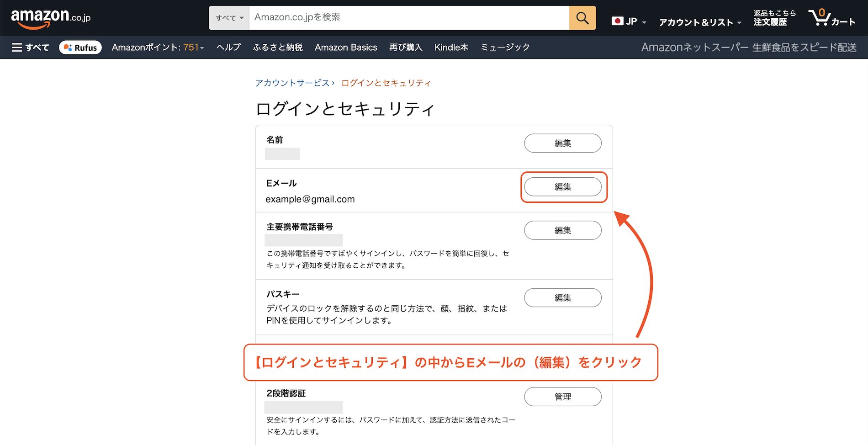This screenshot has height=445, width=868.
Task: Go to アカウントサービス breadcrumb link
Action: pyautogui.click(x=292, y=83)
